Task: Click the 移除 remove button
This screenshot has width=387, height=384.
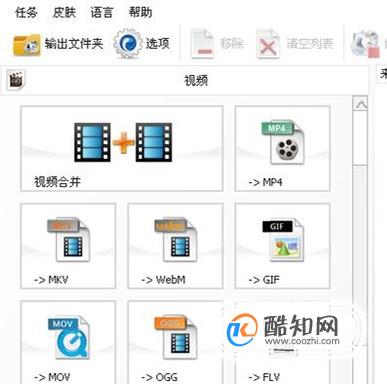Action: pos(217,44)
